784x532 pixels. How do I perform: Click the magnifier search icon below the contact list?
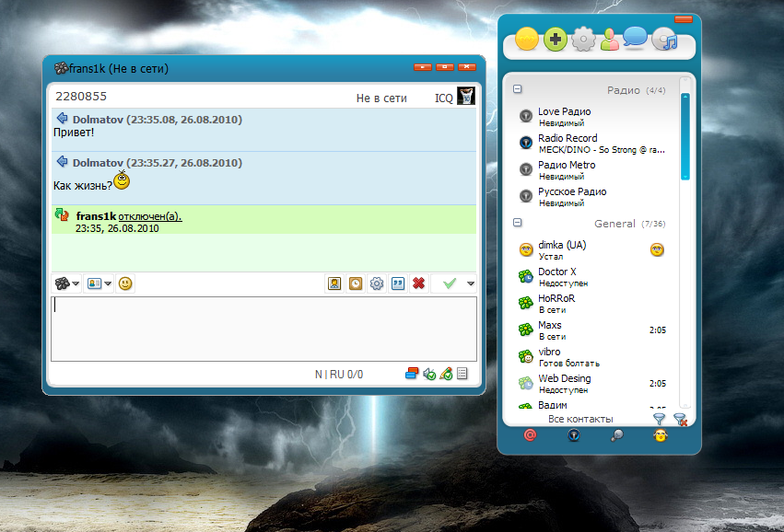(x=617, y=435)
